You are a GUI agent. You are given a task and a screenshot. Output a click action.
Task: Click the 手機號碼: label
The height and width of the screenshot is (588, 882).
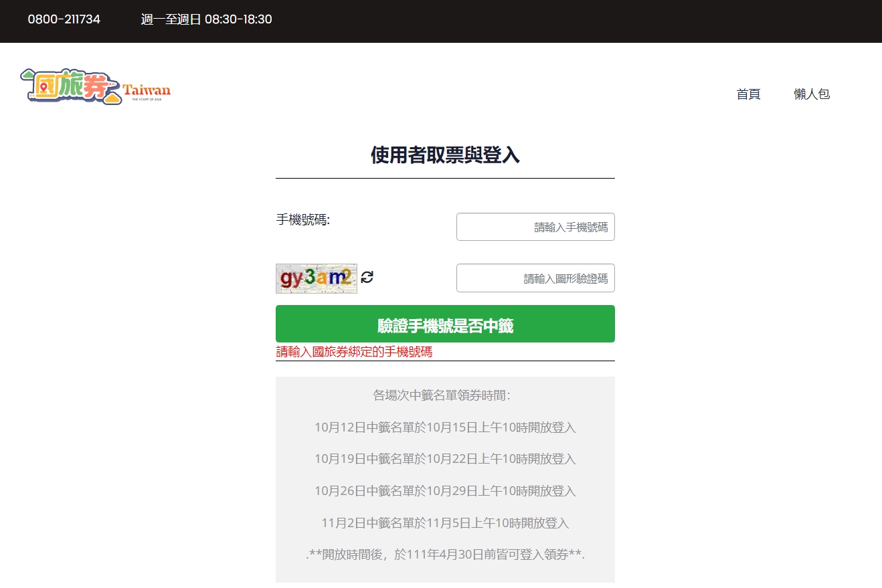(x=303, y=219)
